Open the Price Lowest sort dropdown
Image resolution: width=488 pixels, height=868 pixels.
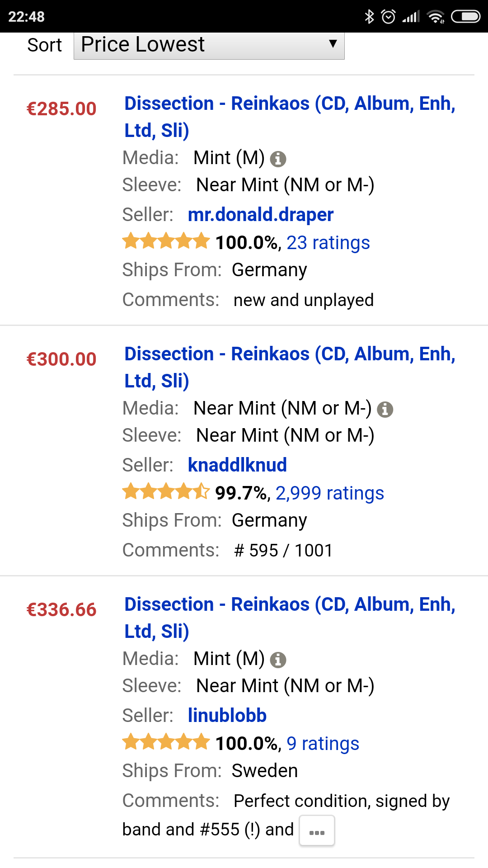(209, 45)
